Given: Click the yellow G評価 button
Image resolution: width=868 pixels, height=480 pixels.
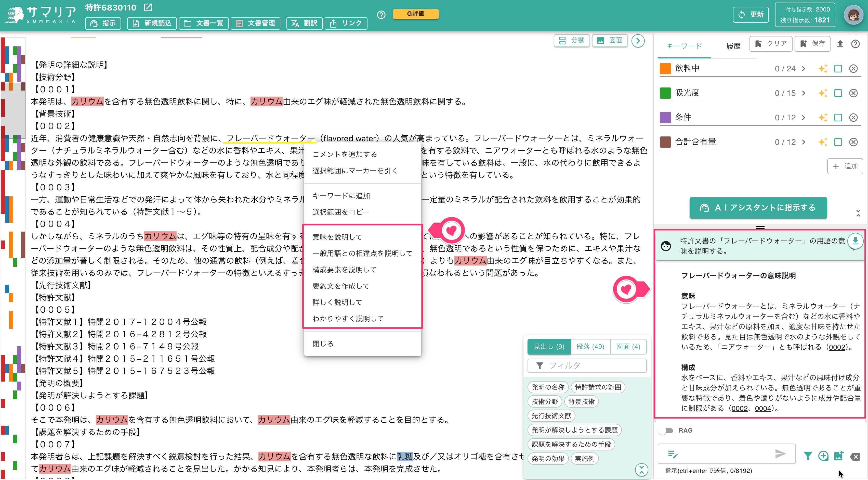Looking at the screenshot, I should coord(415,14).
